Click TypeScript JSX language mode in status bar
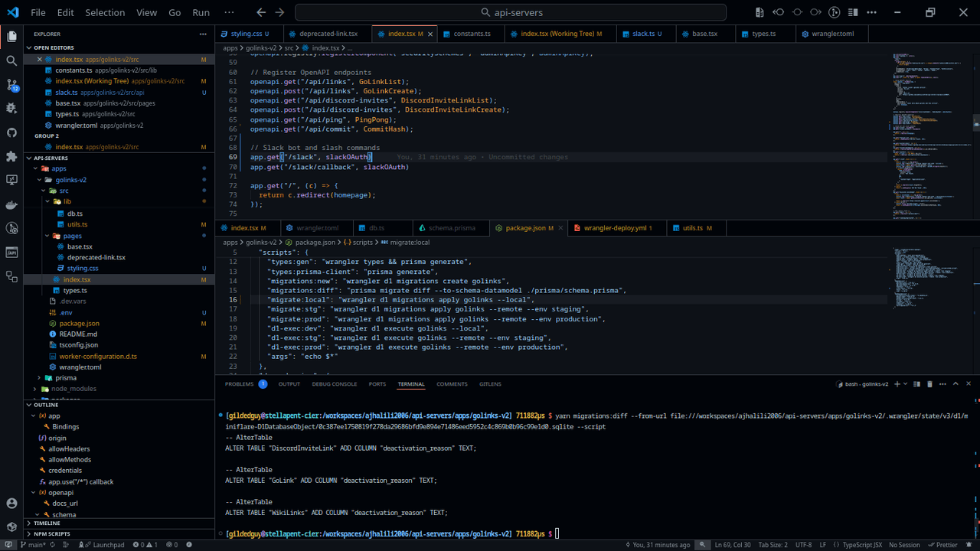The width and height of the screenshot is (980, 551). point(862,545)
